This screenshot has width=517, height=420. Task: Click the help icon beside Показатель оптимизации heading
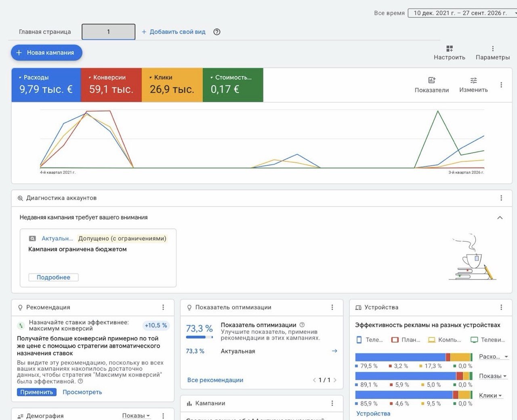[302, 325]
